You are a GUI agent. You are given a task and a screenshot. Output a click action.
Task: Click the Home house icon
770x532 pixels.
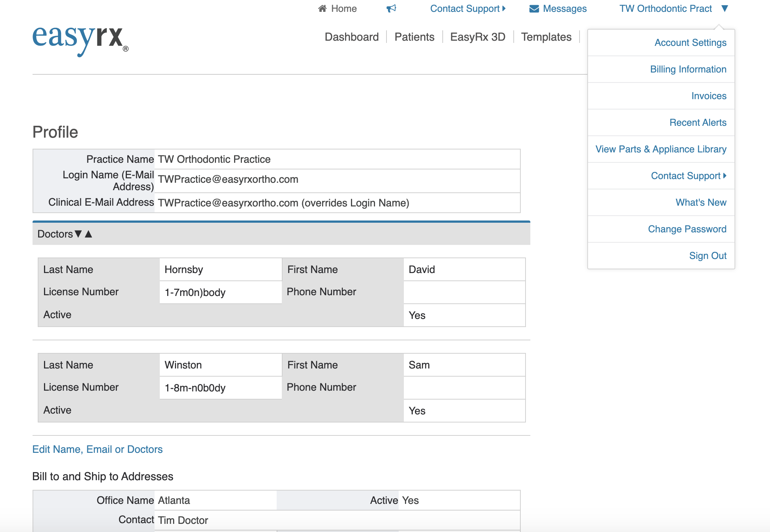pos(322,9)
